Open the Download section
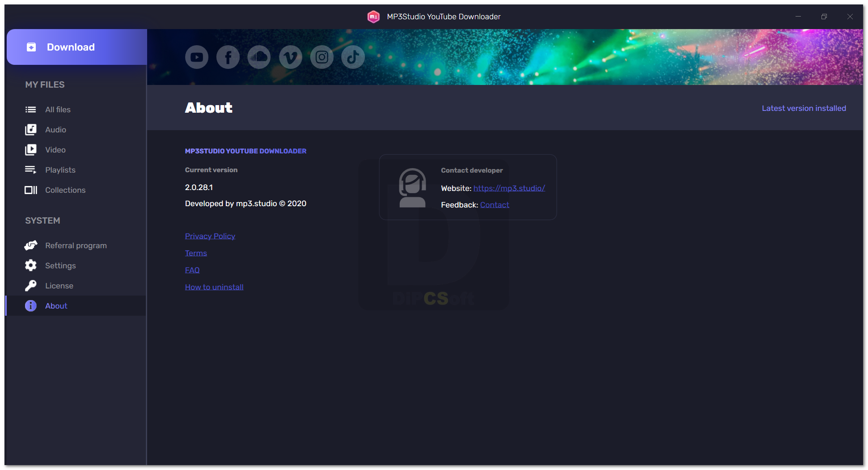 (x=77, y=47)
